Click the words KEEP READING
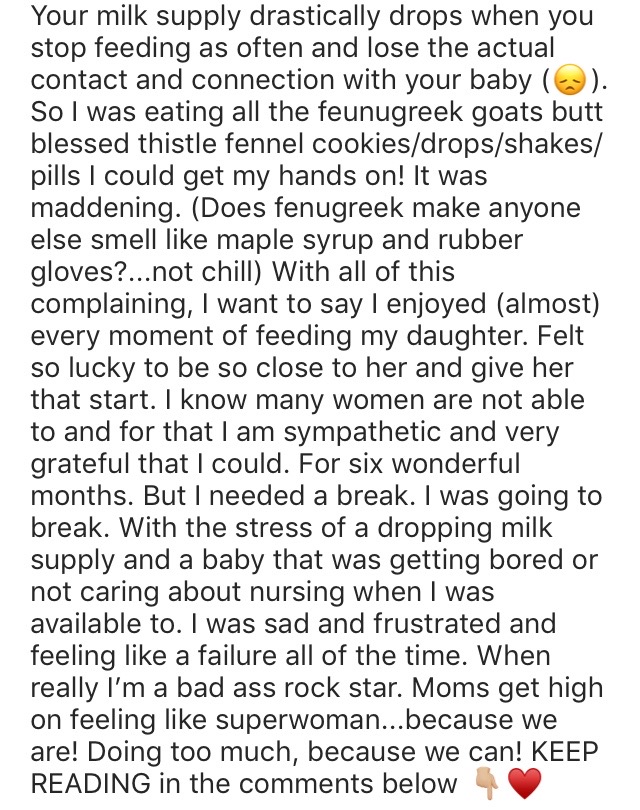Screen dimensions: 640x810 coord(314,768)
